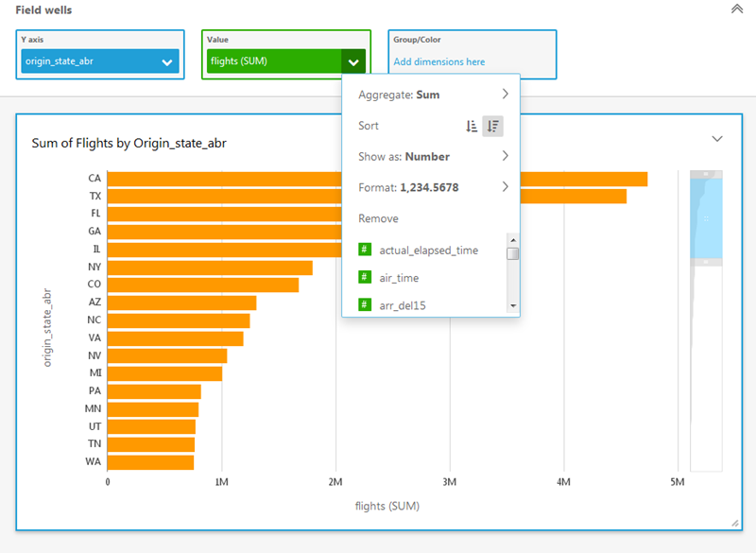Click the sort ascending icon
Image resolution: width=756 pixels, height=553 pixels.
pos(472,126)
